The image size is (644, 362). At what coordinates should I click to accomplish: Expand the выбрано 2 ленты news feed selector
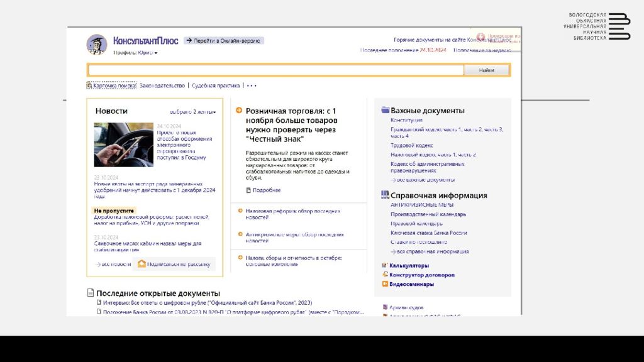pyautogui.click(x=192, y=112)
